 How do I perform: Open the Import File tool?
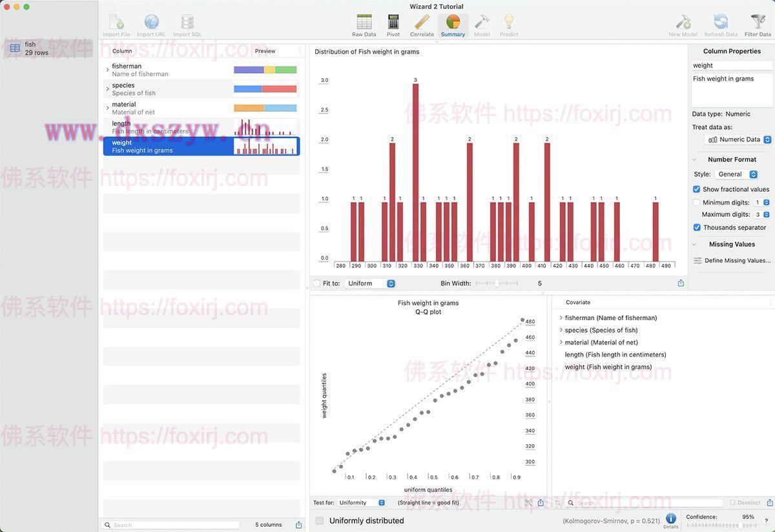point(116,25)
